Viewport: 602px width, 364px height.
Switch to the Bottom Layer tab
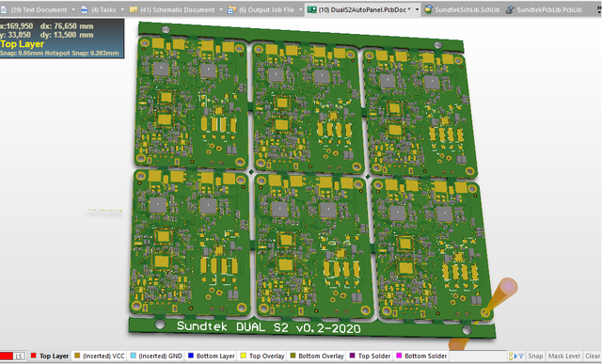pos(212,356)
